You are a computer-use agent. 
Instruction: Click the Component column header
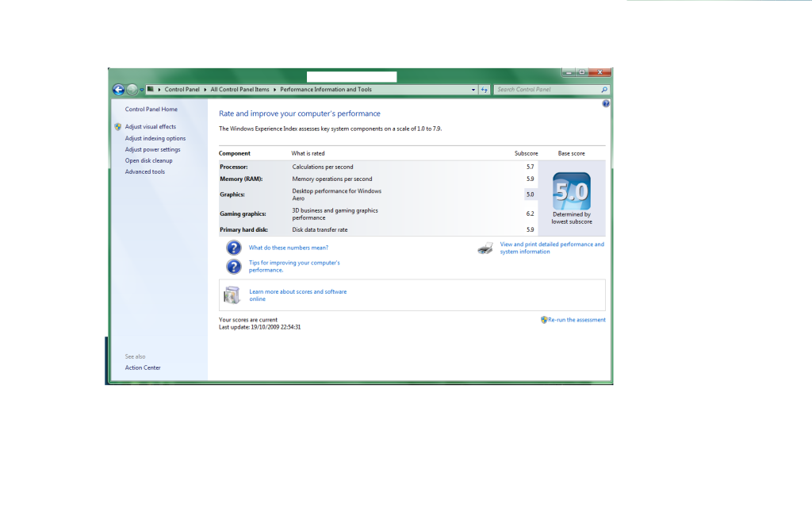pyautogui.click(x=234, y=154)
